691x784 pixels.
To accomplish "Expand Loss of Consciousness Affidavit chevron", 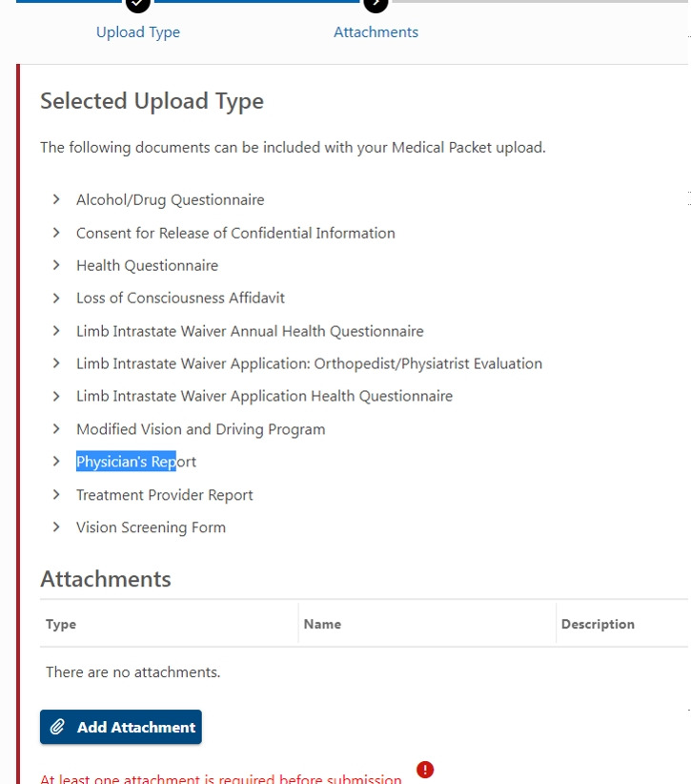I will click(56, 298).
